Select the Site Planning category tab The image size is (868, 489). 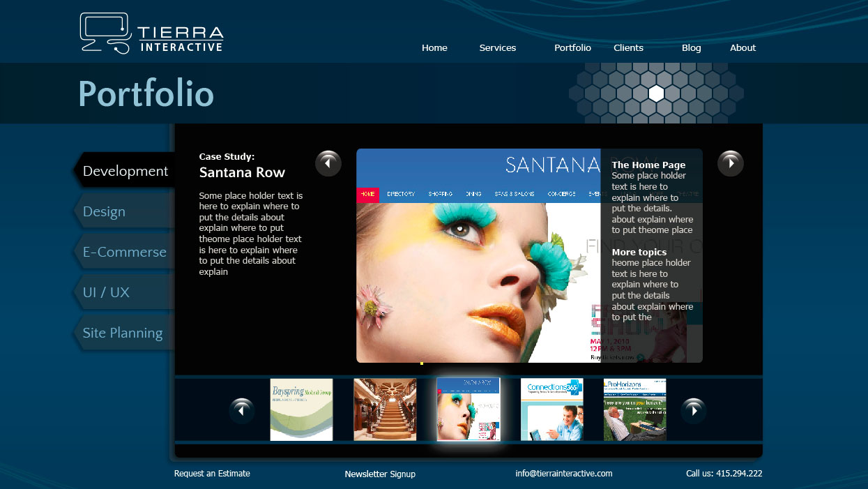tap(124, 333)
